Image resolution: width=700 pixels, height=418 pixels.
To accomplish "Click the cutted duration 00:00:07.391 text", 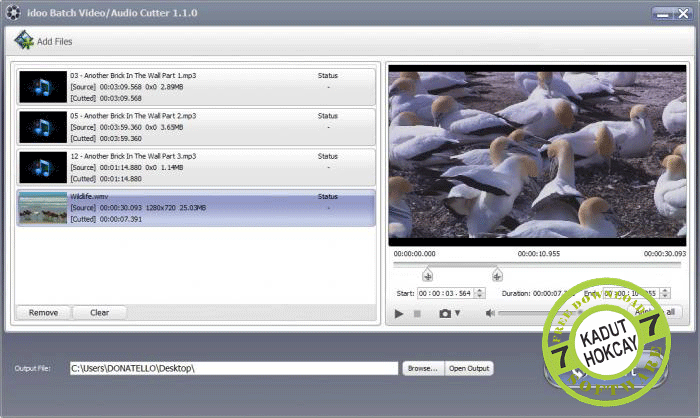I will 121,219.
